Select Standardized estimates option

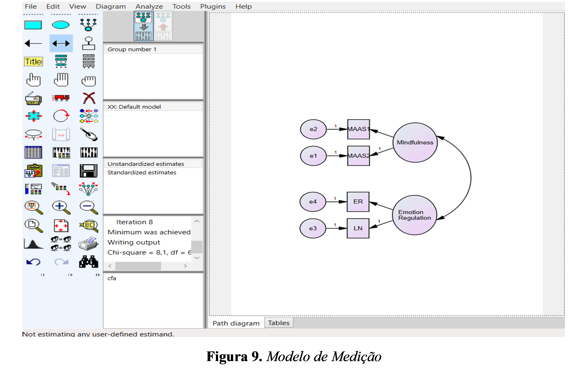(x=142, y=173)
